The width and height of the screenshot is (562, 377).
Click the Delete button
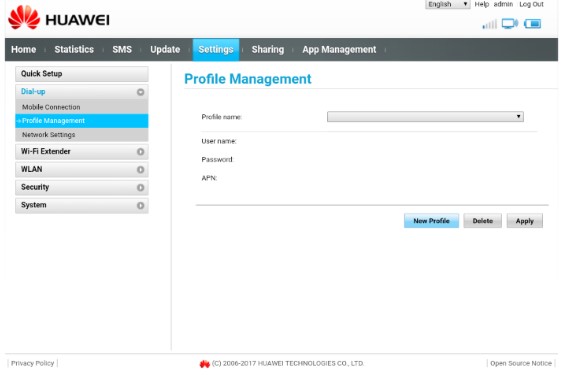pyautogui.click(x=482, y=221)
